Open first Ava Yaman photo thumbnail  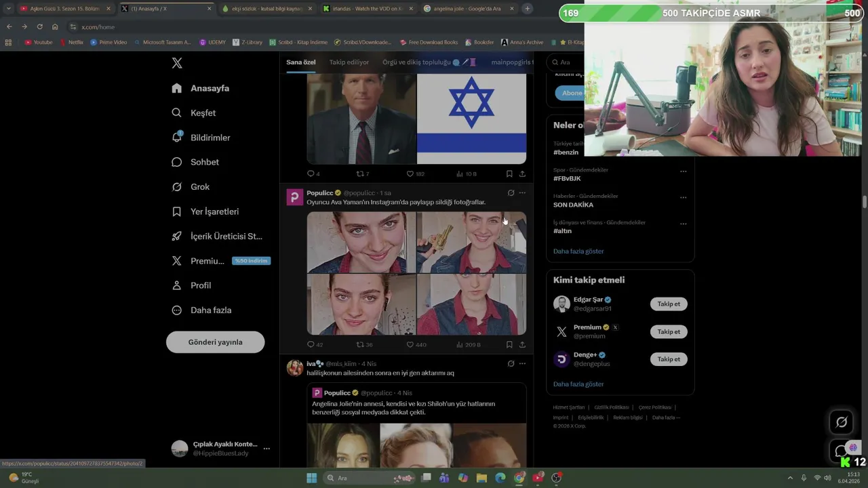click(x=361, y=243)
